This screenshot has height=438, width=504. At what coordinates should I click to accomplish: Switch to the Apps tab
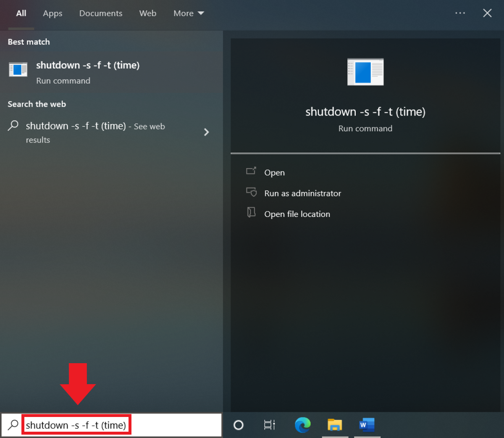52,13
